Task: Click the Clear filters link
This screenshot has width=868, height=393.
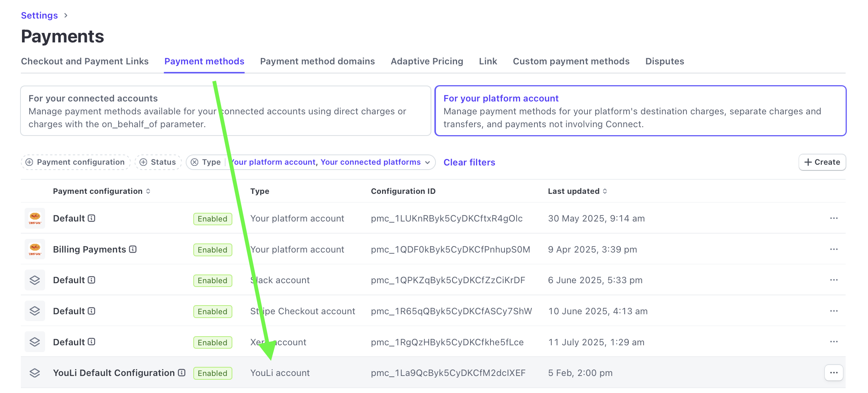Action: pyautogui.click(x=469, y=162)
